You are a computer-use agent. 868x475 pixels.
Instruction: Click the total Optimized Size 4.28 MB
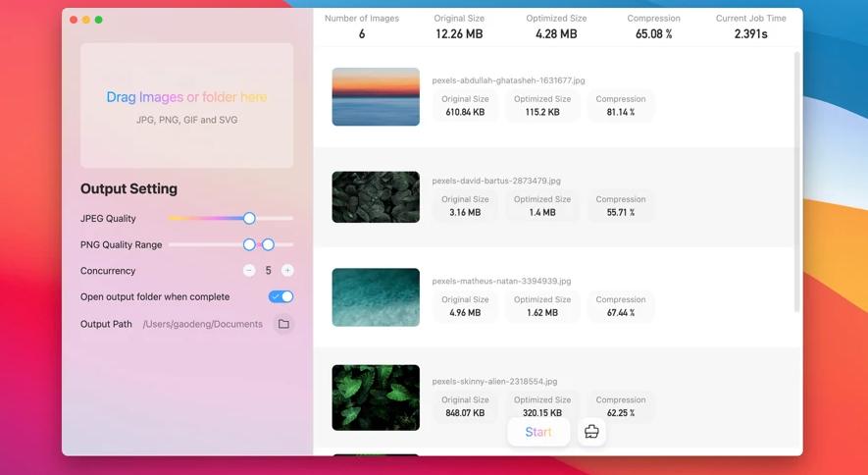556,33
